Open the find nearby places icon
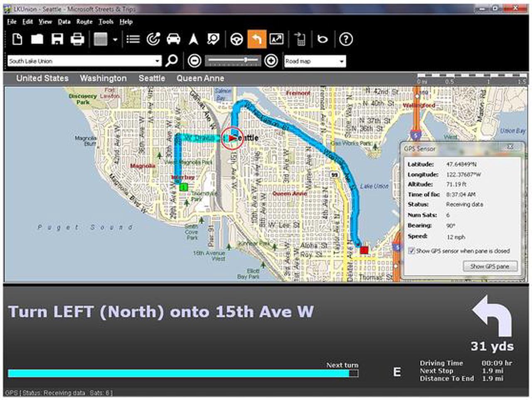Viewport: 532px width, 400px height. coord(213,39)
